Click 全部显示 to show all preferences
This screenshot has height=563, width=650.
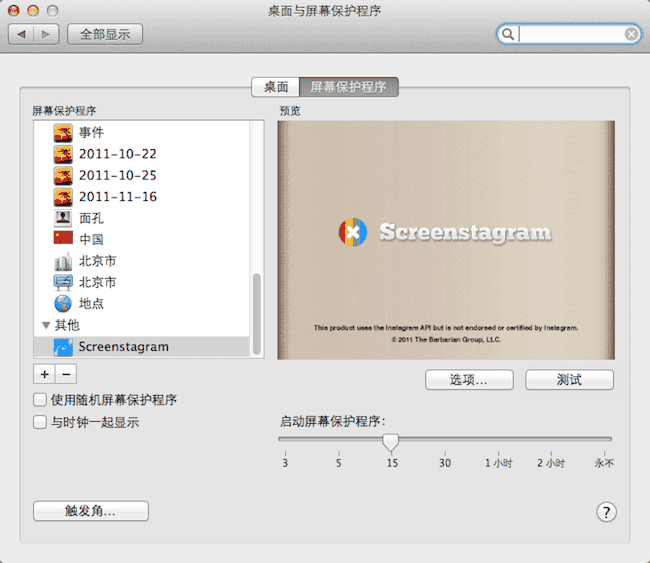pos(105,34)
